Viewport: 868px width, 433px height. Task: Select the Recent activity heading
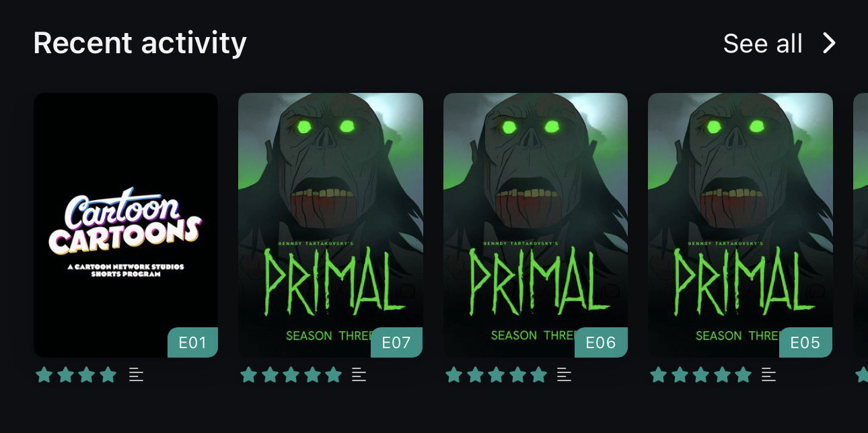(140, 43)
